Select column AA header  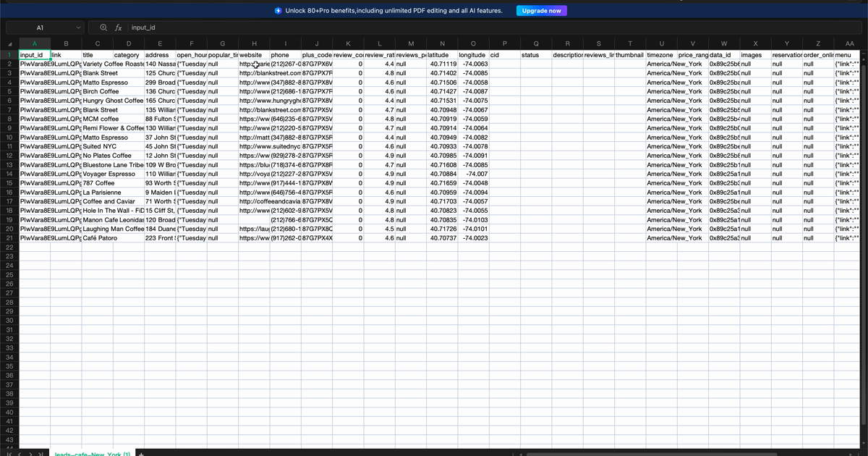coord(849,45)
